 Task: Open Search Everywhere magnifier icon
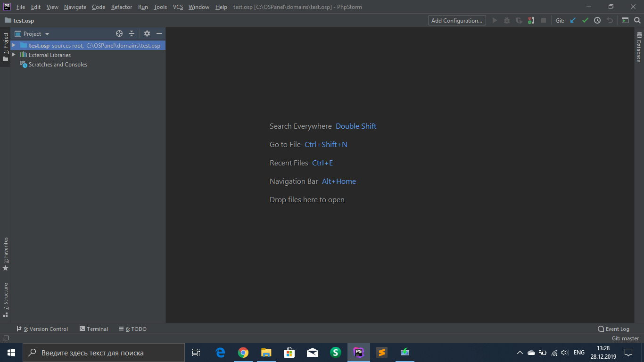pos(637,20)
